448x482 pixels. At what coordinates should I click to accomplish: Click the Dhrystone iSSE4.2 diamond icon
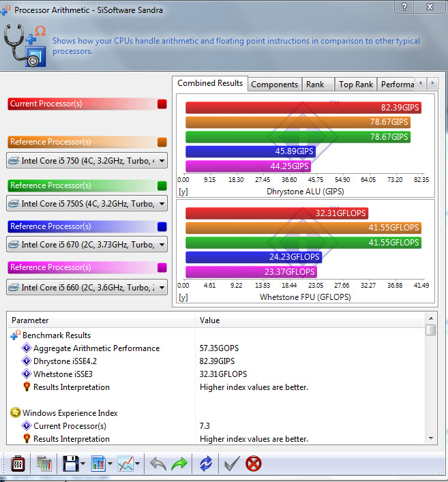coord(27,361)
